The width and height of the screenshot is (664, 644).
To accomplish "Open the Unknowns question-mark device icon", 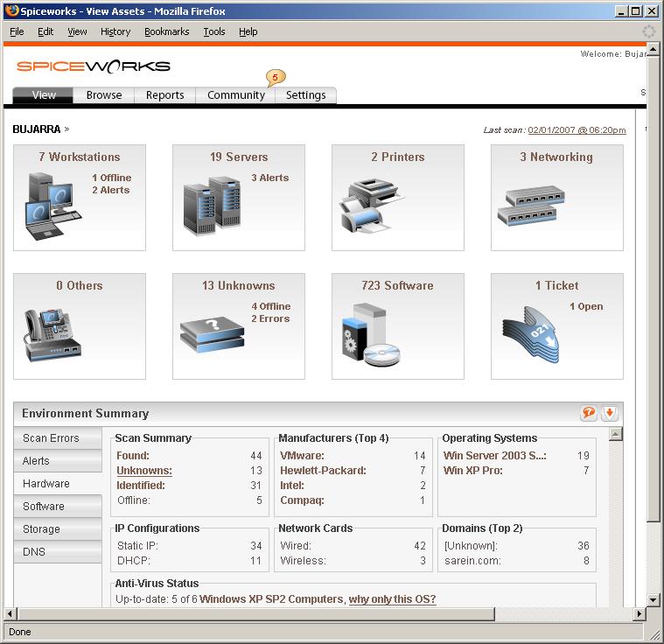I will click(213, 335).
